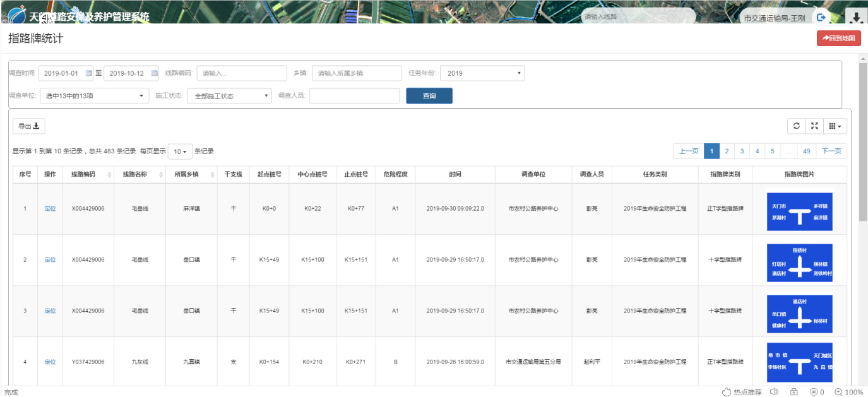Sort by the 线路编码 column header

[x=88, y=174]
